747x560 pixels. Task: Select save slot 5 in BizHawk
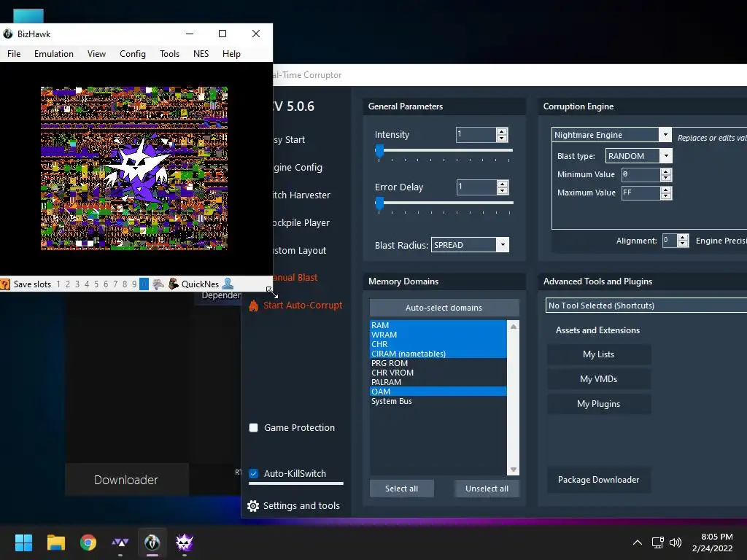click(x=96, y=284)
